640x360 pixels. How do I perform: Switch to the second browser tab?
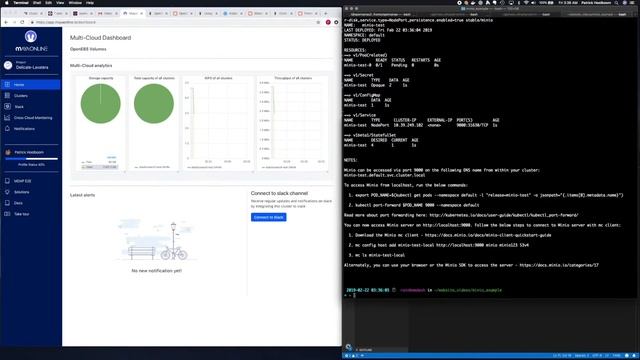point(58,13)
